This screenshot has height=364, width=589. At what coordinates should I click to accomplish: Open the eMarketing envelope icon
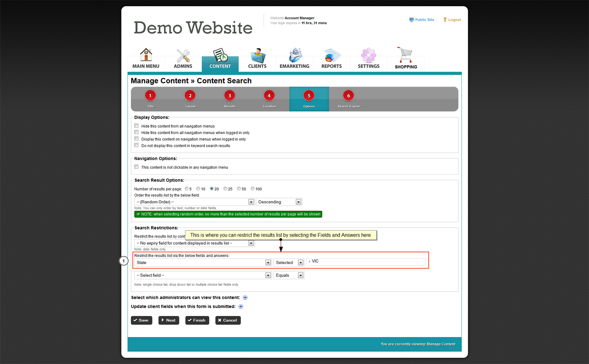coord(294,55)
